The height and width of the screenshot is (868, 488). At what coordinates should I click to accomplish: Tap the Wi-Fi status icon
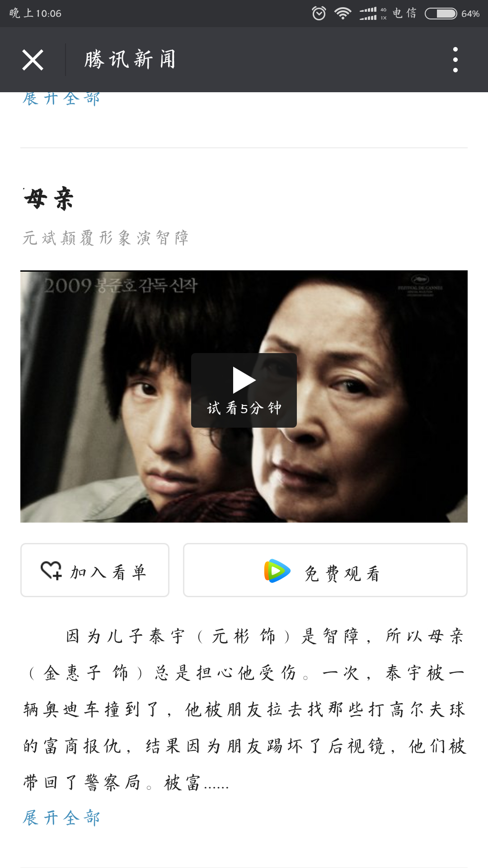coord(343,14)
